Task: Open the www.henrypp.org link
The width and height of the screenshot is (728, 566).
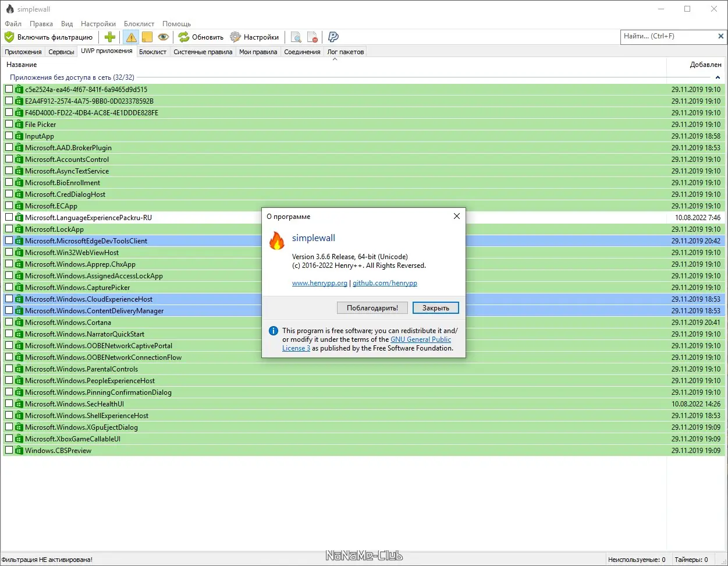Action: pyautogui.click(x=319, y=283)
